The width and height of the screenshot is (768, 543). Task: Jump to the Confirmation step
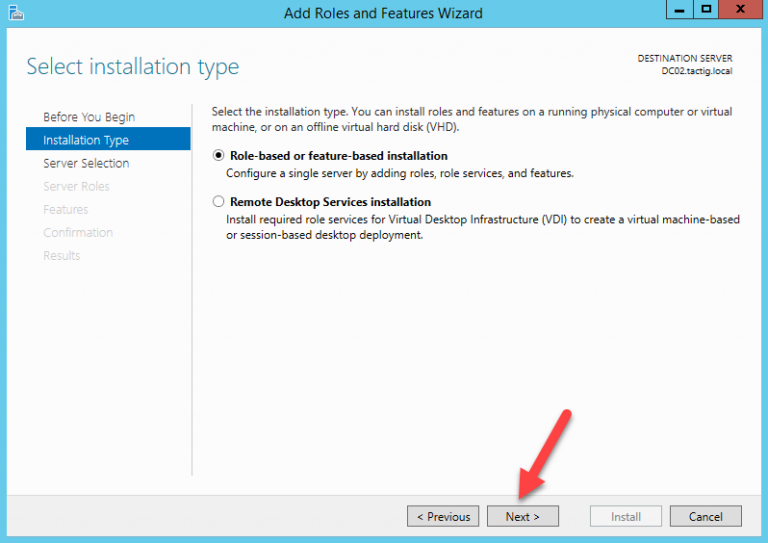(78, 232)
